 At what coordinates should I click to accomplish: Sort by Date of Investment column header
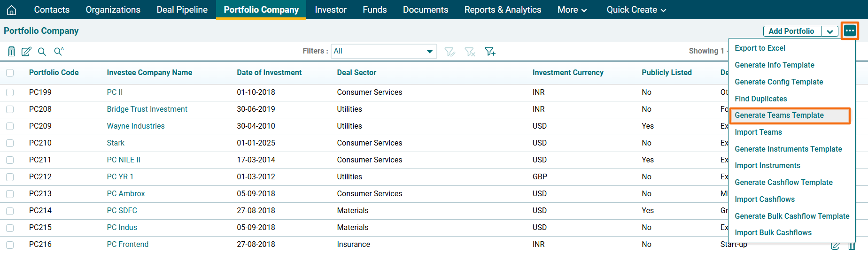269,72
